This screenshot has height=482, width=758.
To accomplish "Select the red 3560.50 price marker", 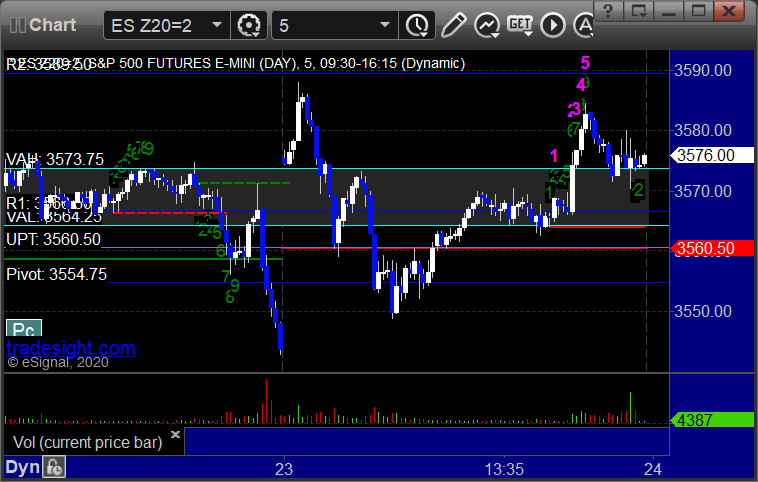I will [x=712, y=248].
